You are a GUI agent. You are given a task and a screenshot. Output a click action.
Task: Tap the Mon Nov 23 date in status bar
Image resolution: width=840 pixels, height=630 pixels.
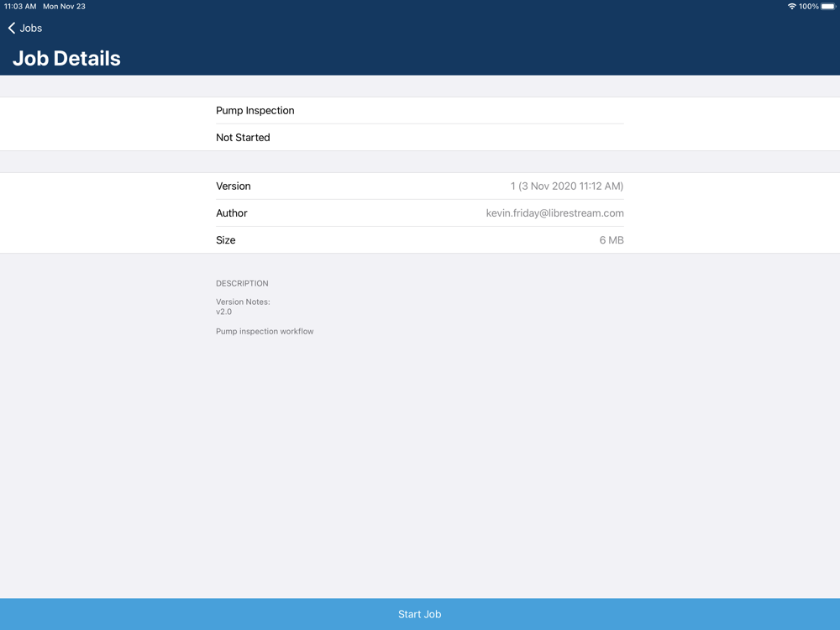click(x=65, y=7)
